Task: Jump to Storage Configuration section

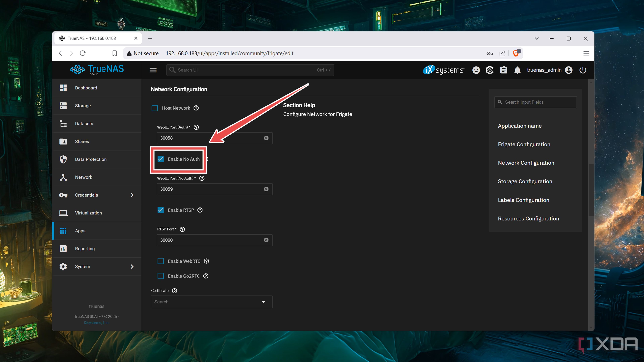Action: [x=525, y=181]
